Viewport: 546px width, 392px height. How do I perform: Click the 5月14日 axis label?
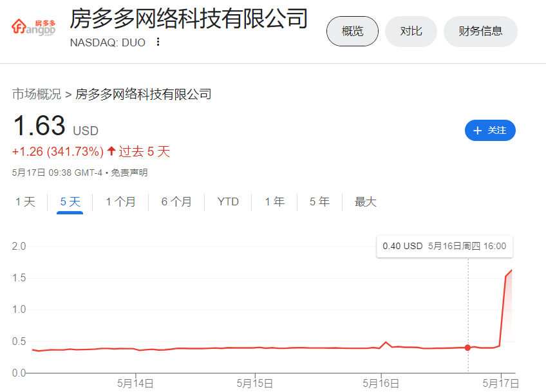coord(135,383)
